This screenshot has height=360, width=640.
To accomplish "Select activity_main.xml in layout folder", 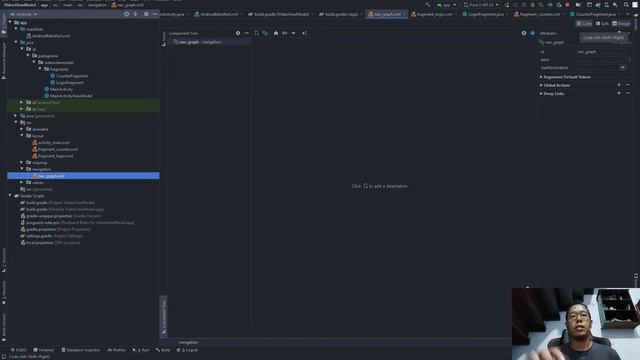I will (x=53, y=142).
